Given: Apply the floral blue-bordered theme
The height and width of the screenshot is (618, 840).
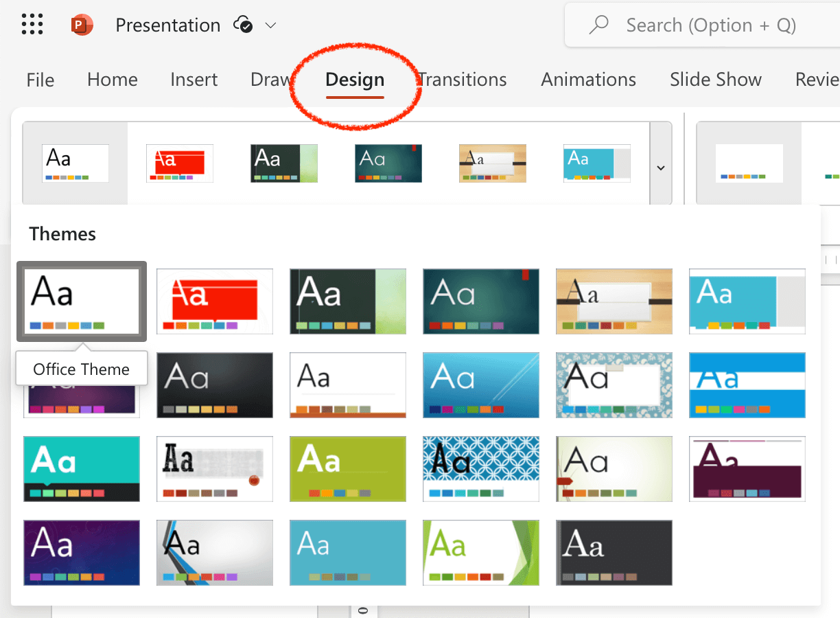Looking at the screenshot, I should tap(614, 385).
